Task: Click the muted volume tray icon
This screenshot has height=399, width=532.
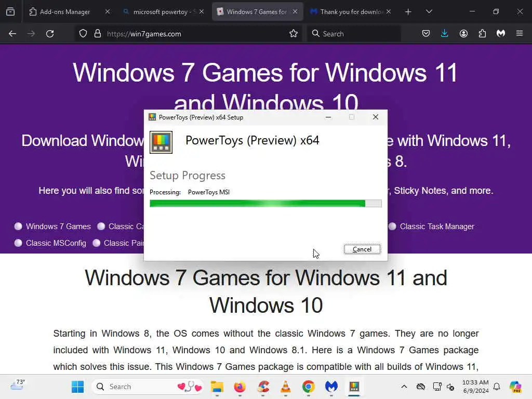Action: coord(450,387)
